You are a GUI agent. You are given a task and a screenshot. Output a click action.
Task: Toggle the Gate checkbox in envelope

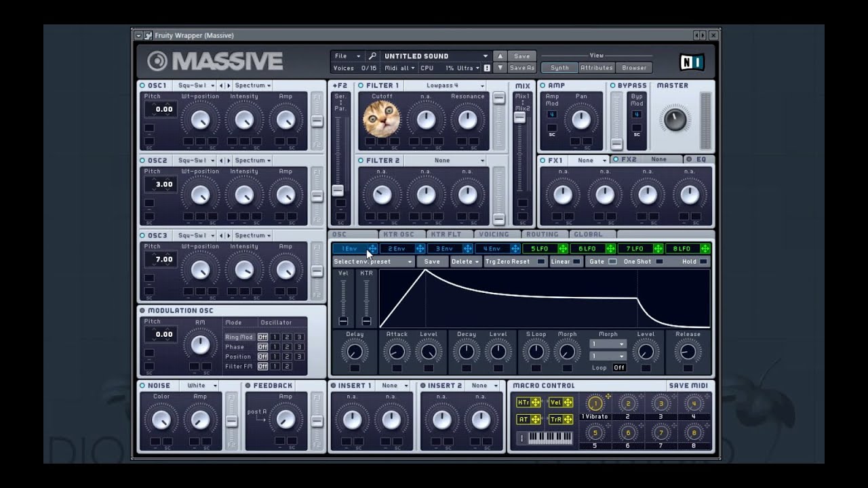(x=612, y=262)
